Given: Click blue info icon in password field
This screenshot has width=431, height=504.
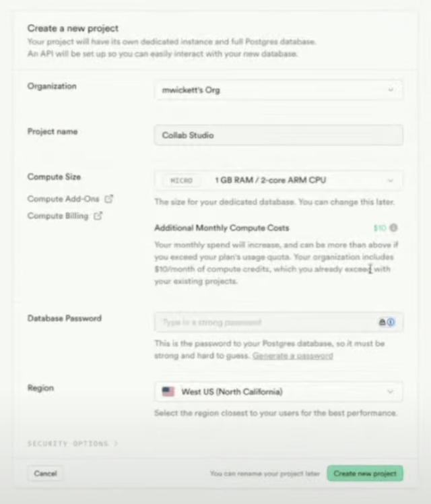Looking at the screenshot, I should click(391, 322).
